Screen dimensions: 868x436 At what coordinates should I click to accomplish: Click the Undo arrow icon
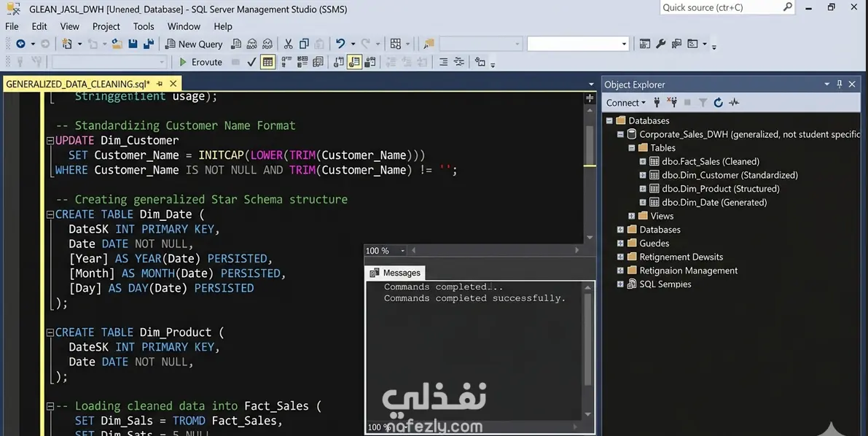click(340, 44)
